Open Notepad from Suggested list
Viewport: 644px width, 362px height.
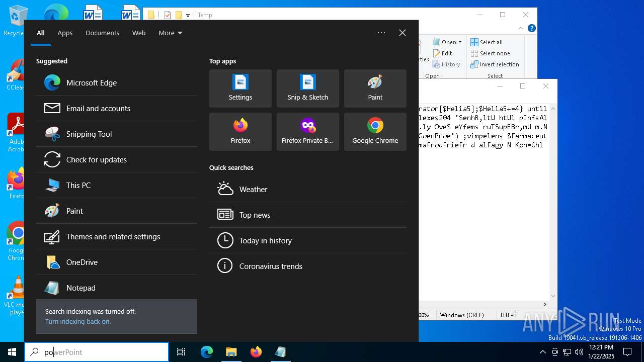(117, 288)
